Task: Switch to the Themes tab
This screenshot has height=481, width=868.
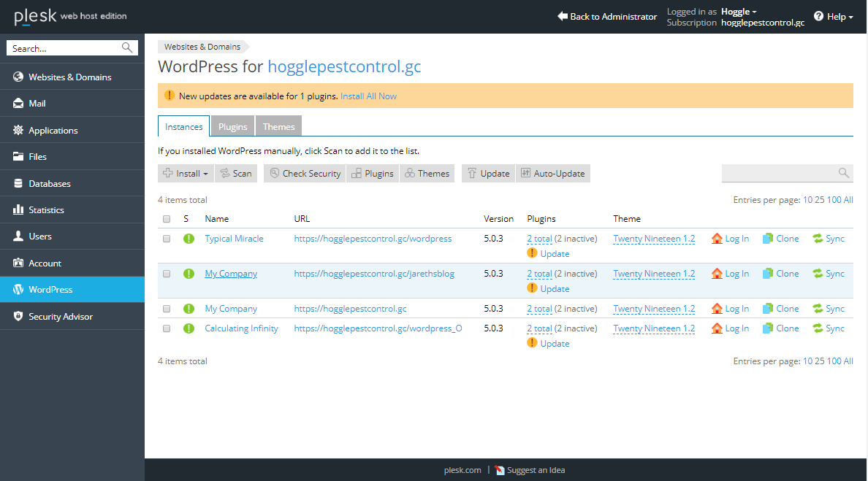Action: click(278, 126)
